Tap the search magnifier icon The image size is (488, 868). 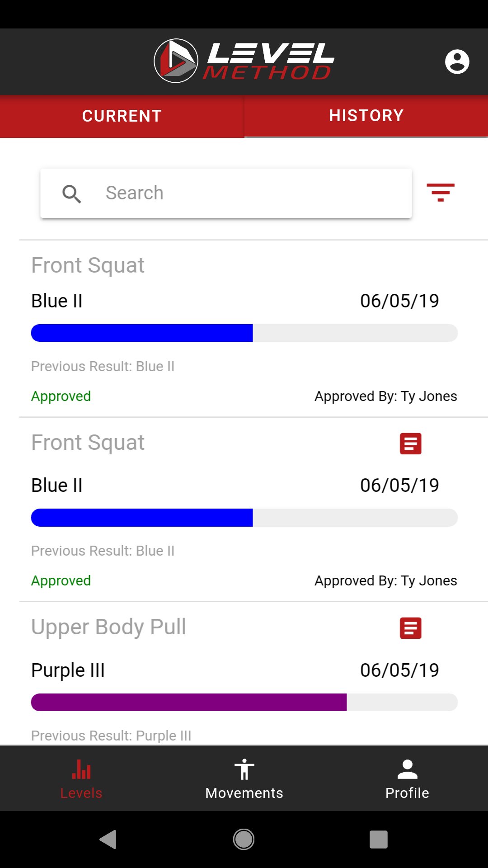72,193
